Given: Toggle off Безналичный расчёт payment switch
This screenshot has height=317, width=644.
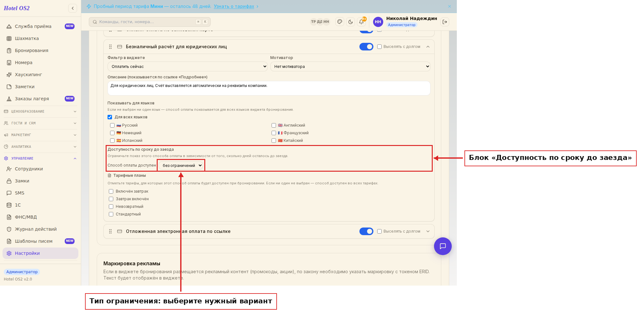Looking at the screenshot, I should tap(366, 47).
